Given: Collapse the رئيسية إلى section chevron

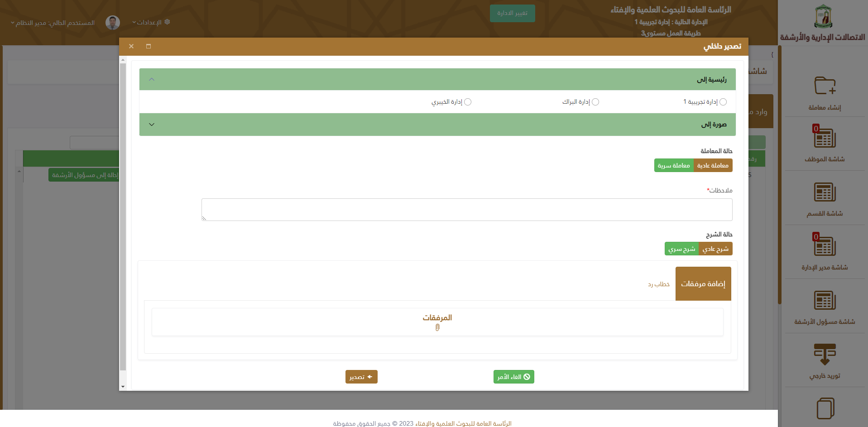Looking at the screenshot, I should pyautogui.click(x=152, y=79).
